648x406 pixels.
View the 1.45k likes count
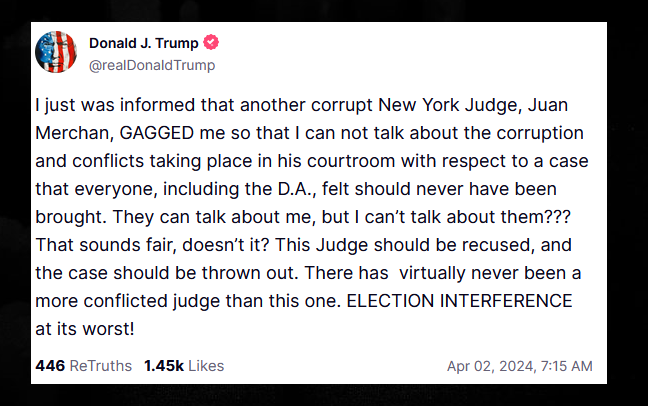pyautogui.click(x=164, y=366)
